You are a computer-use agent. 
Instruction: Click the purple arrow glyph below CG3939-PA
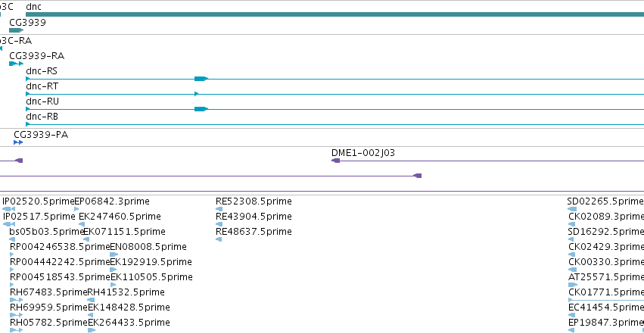[x=19, y=161]
